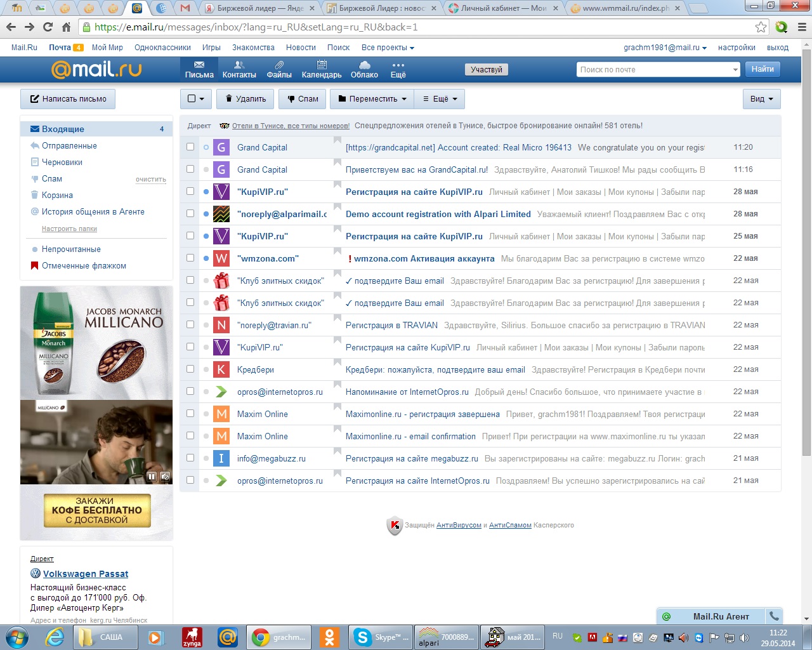
Task: Click the browser back arrow
Action: point(11,27)
